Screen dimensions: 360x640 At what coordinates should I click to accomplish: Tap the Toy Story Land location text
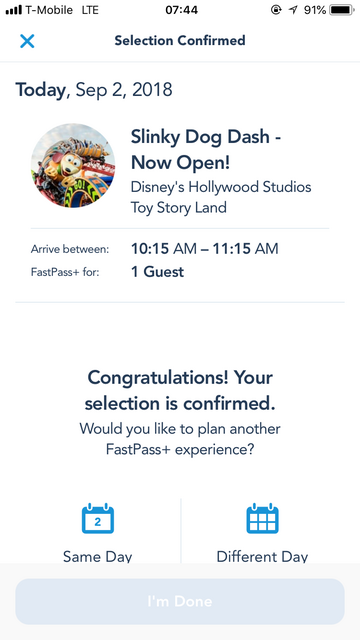tap(178, 208)
